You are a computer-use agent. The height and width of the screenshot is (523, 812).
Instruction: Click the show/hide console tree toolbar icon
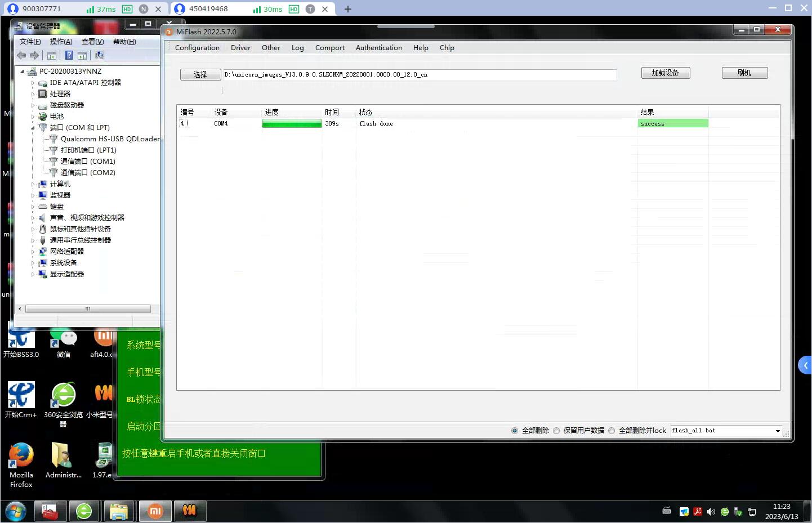pyautogui.click(x=52, y=55)
